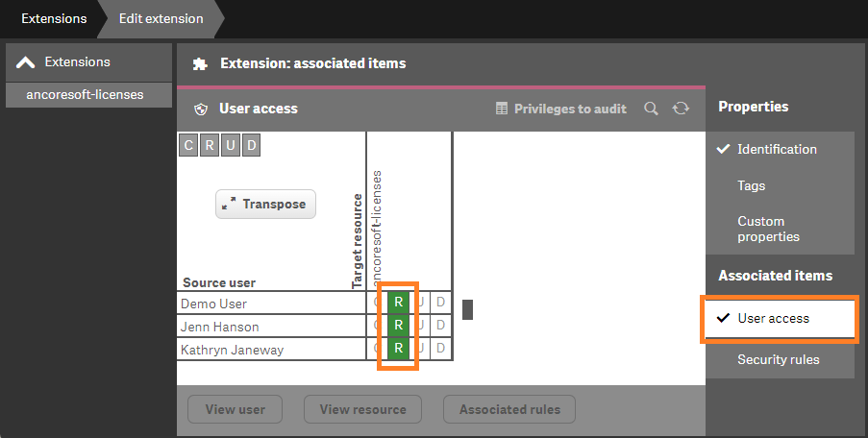Click the Associated items heading

(775, 276)
